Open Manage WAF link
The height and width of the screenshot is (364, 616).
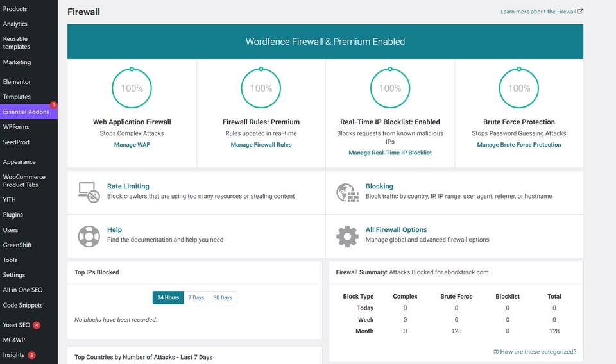(x=132, y=145)
